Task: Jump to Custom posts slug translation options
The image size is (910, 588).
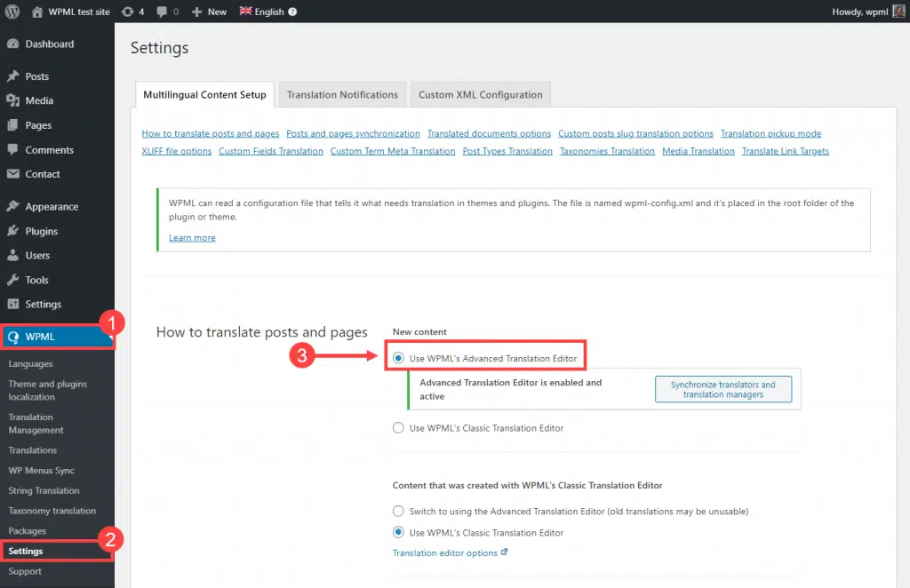Action: 635,133
